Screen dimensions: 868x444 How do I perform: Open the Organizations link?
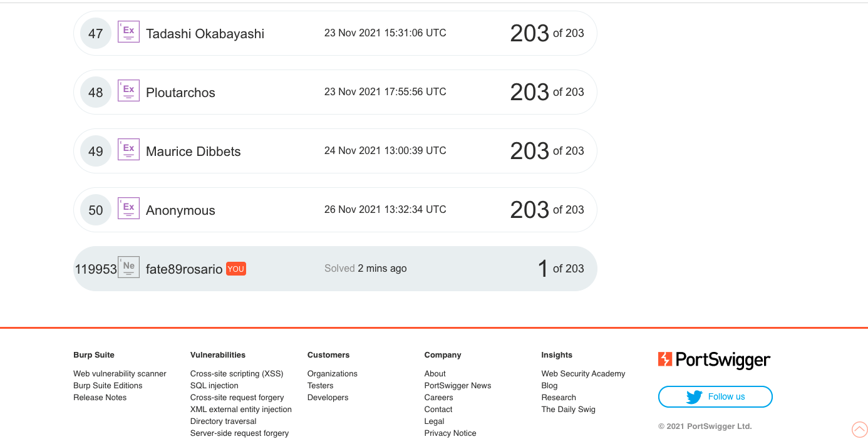333,374
